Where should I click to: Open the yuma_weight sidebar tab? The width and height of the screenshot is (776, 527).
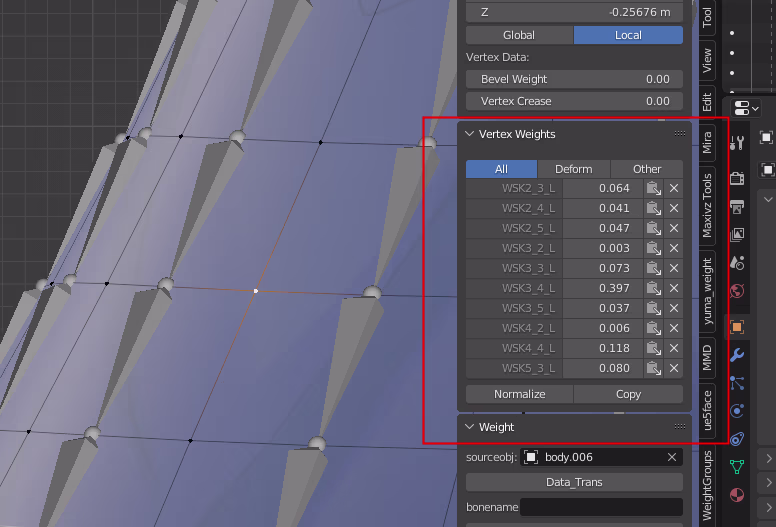pyautogui.click(x=707, y=290)
